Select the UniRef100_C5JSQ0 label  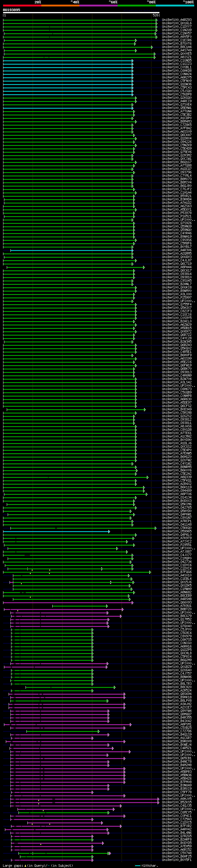pyautogui.click(x=177, y=91)
